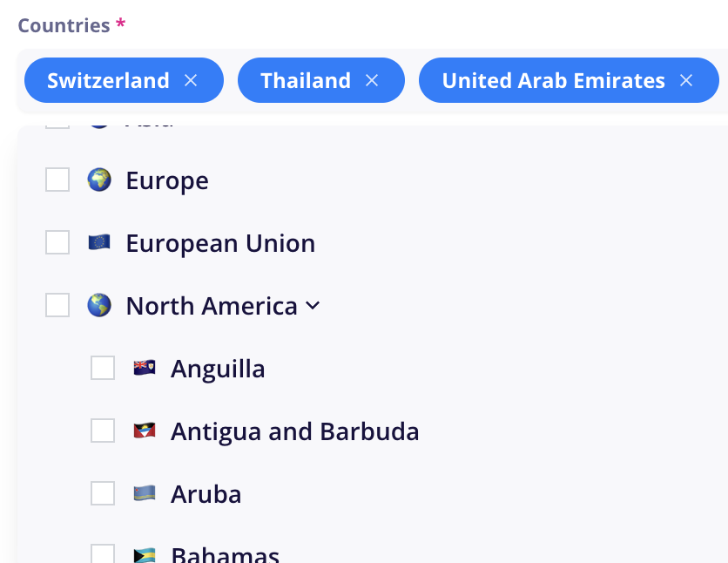Click the North America globe icon
Screen dimensions: 728x563
click(x=99, y=305)
